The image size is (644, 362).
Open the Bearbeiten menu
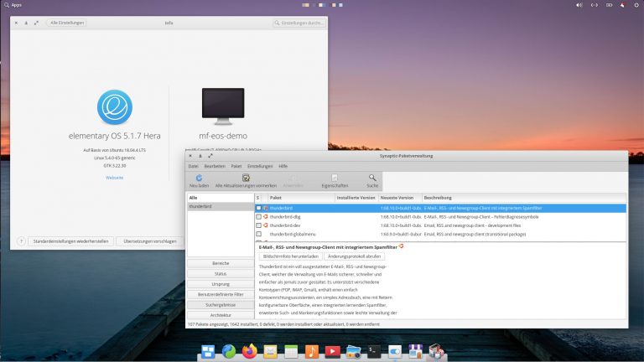click(215, 166)
